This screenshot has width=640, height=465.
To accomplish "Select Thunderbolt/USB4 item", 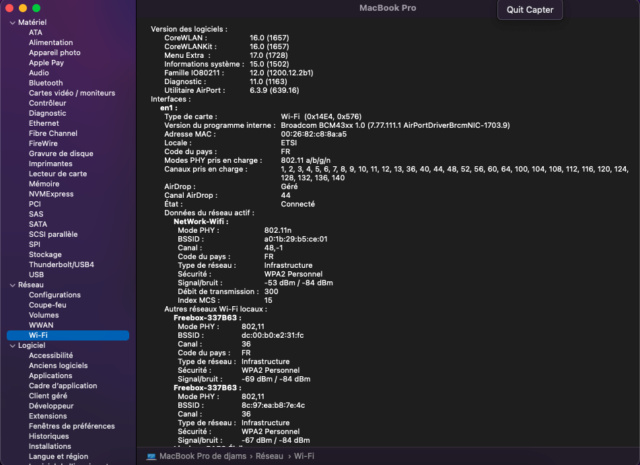I will [x=61, y=265].
